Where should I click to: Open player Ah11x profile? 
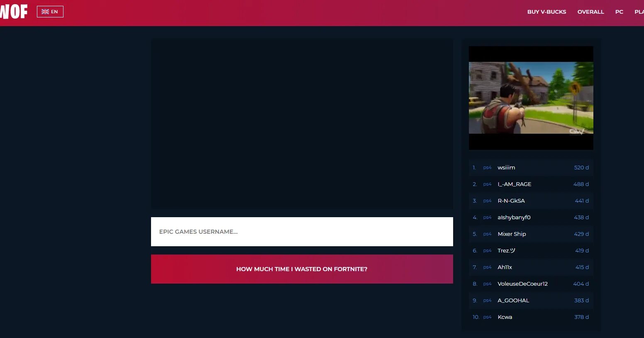(505, 267)
